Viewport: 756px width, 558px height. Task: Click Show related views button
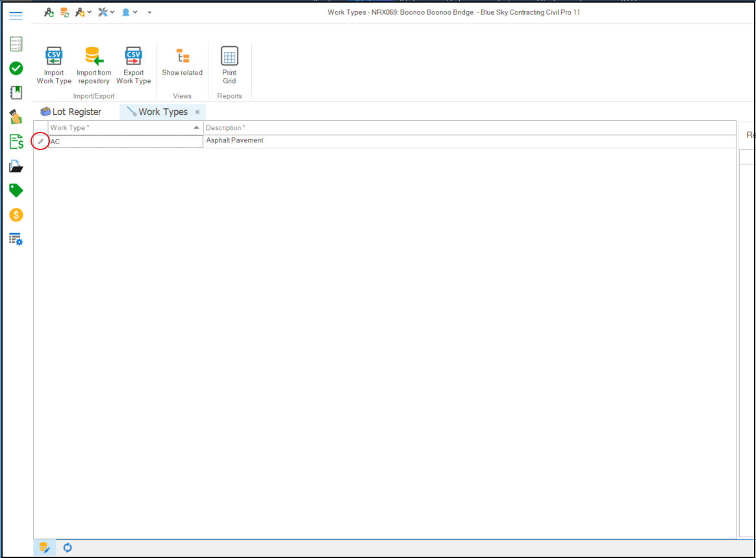click(x=182, y=62)
